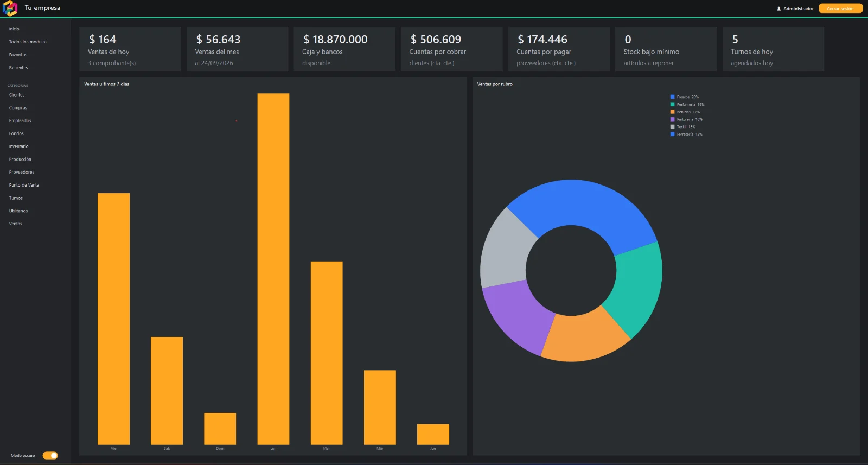Open the Fondos category

tap(16, 133)
